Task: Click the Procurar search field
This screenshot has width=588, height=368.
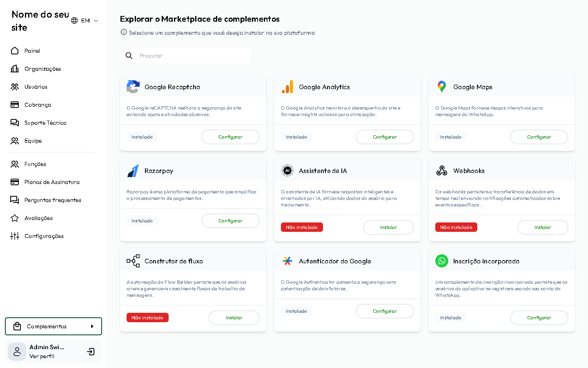Action: click(x=192, y=56)
